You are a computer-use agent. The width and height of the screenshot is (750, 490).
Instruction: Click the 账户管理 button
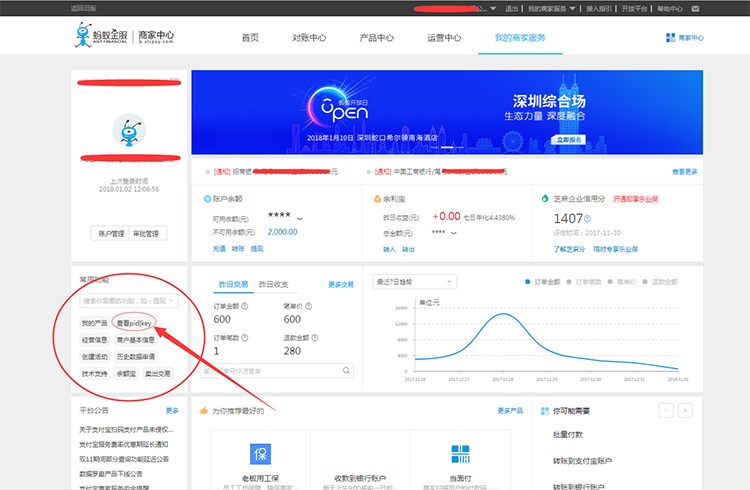(x=110, y=234)
